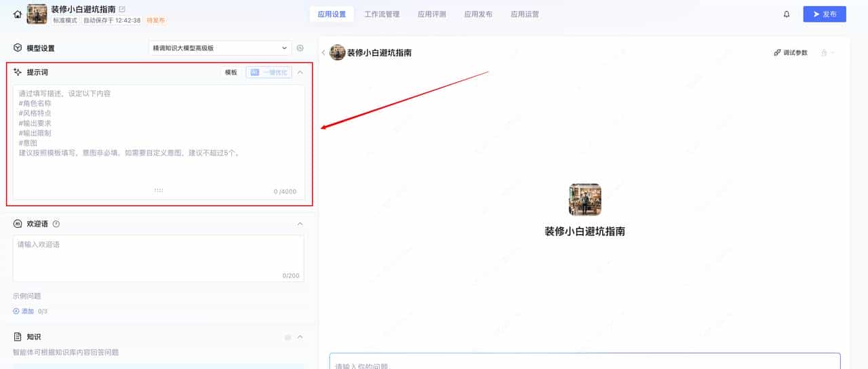Click the center 装修小白避坑指南 title

pyautogui.click(x=585, y=231)
